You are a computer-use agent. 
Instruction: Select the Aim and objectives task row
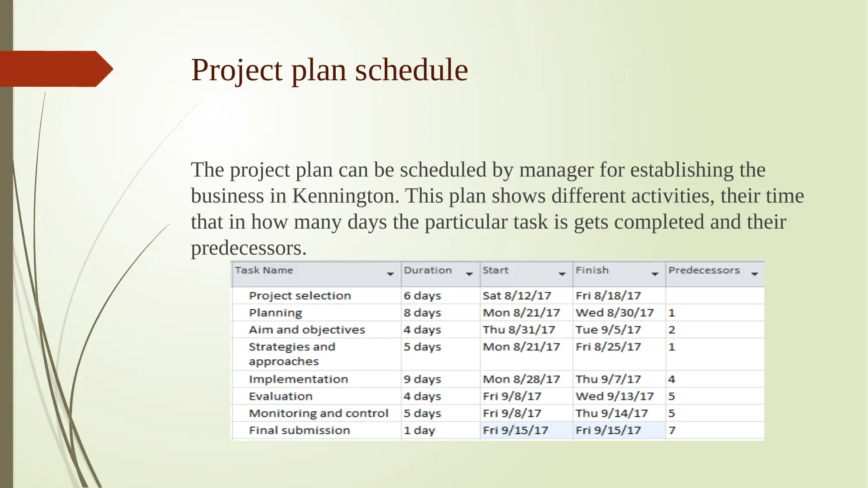pos(498,330)
